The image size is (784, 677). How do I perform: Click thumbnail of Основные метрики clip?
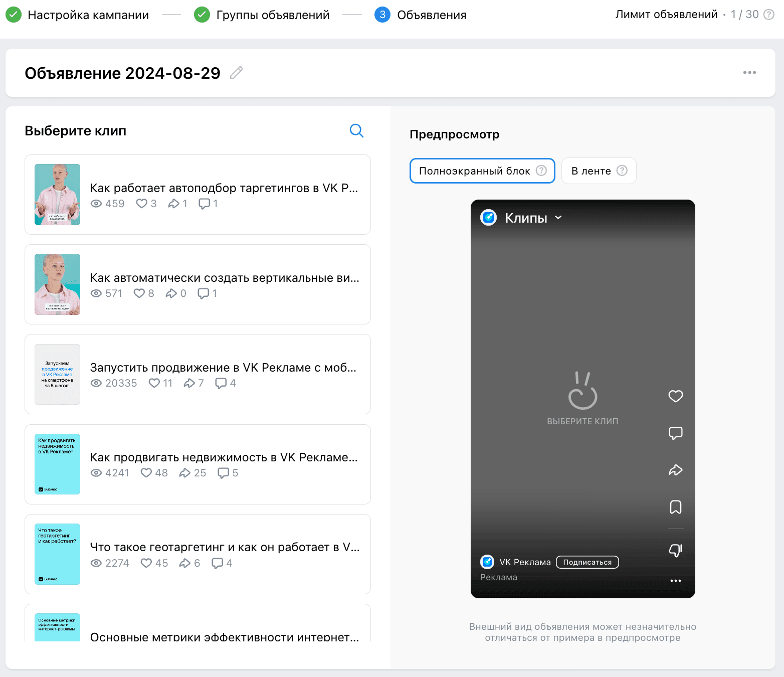57,627
